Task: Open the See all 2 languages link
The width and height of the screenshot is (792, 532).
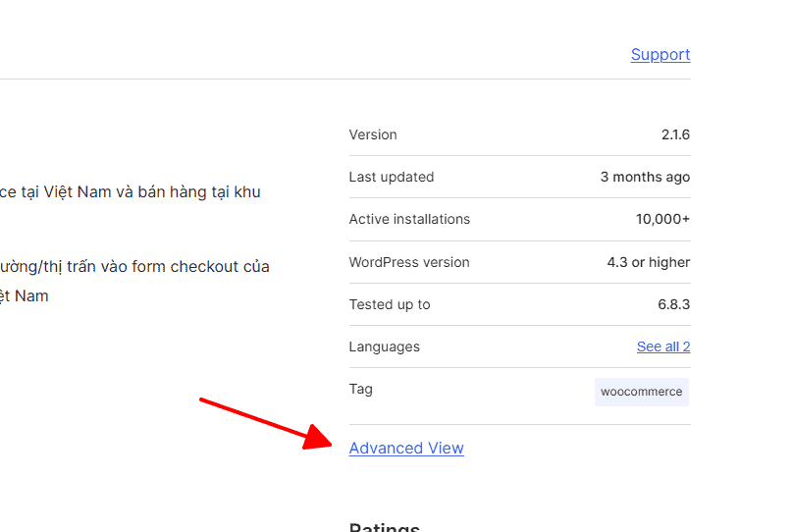Action: [662, 346]
